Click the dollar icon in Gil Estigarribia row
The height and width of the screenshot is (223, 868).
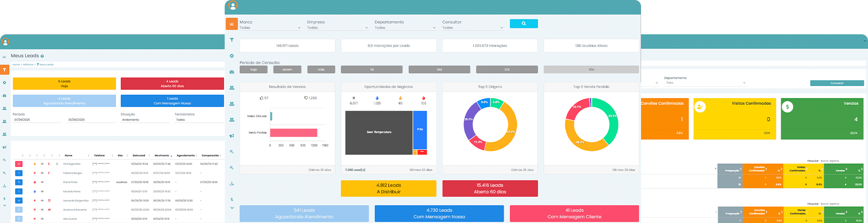[49, 164]
